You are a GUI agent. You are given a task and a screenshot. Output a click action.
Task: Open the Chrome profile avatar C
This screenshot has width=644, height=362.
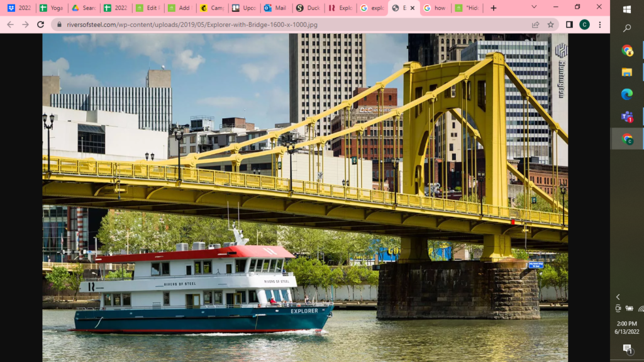coord(584,25)
